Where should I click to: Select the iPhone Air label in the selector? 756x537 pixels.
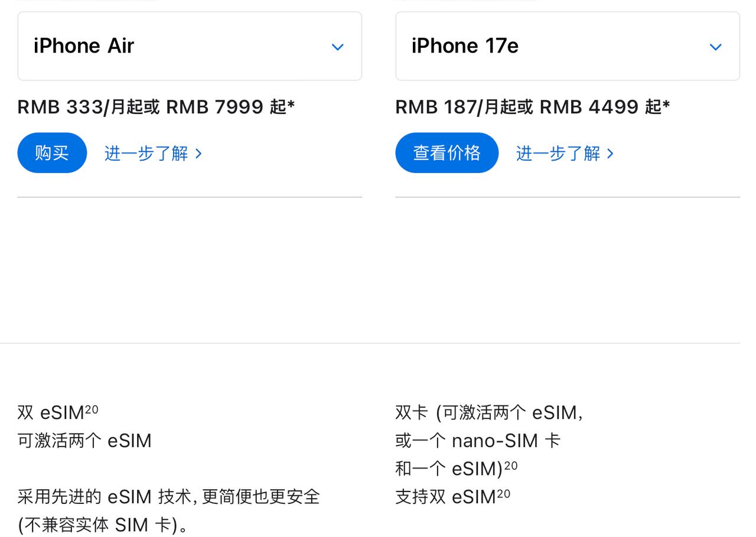83,45
